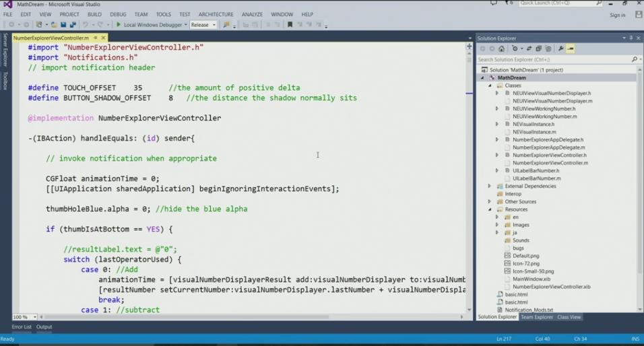This screenshot has width=644, height=346.
Task: Toggle Show All Files in Solution Explorer
Action: (x=548, y=48)
